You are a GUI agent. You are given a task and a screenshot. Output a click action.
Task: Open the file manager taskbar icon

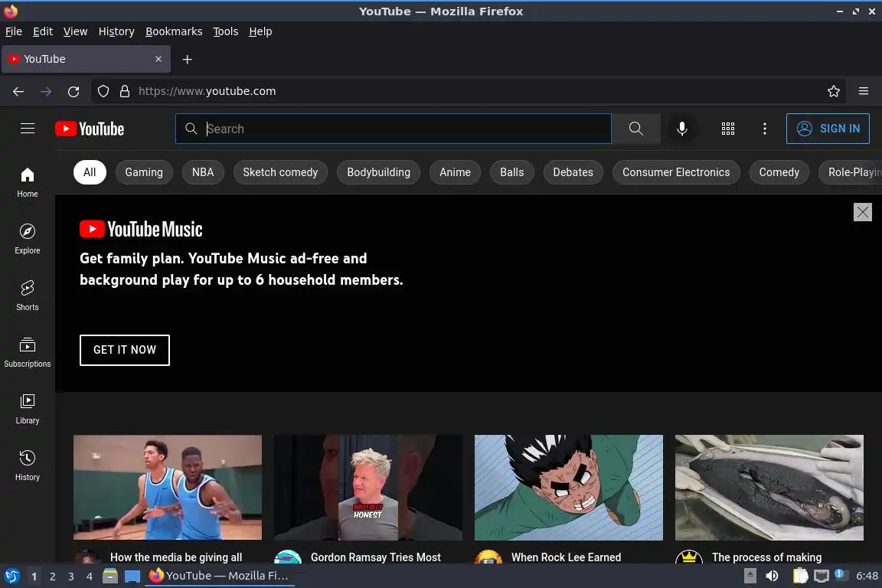(110, 577)
